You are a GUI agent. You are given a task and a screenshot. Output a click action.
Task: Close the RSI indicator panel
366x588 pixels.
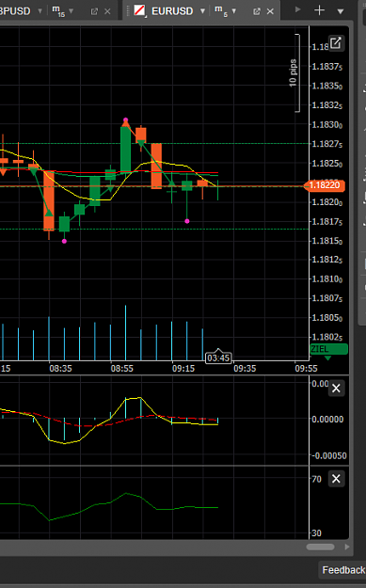(x=336, y=479)
